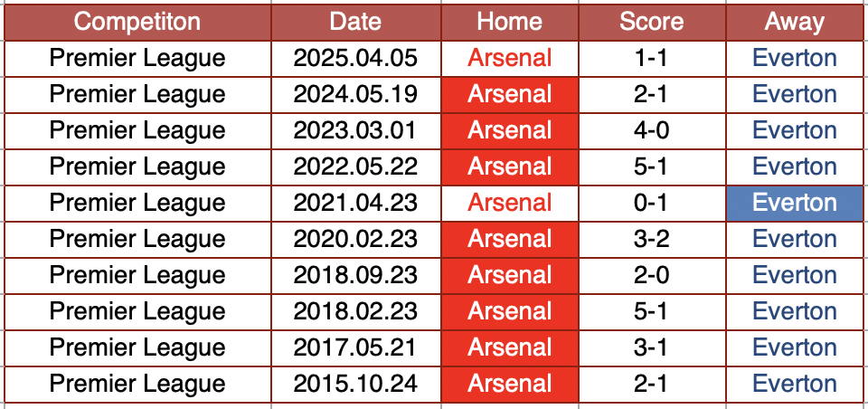Select red Arsenal cell in 2024.05.19 row
The width and height of the screenshot is (868, 409).
pyautogui.click(x=509, y=94)
